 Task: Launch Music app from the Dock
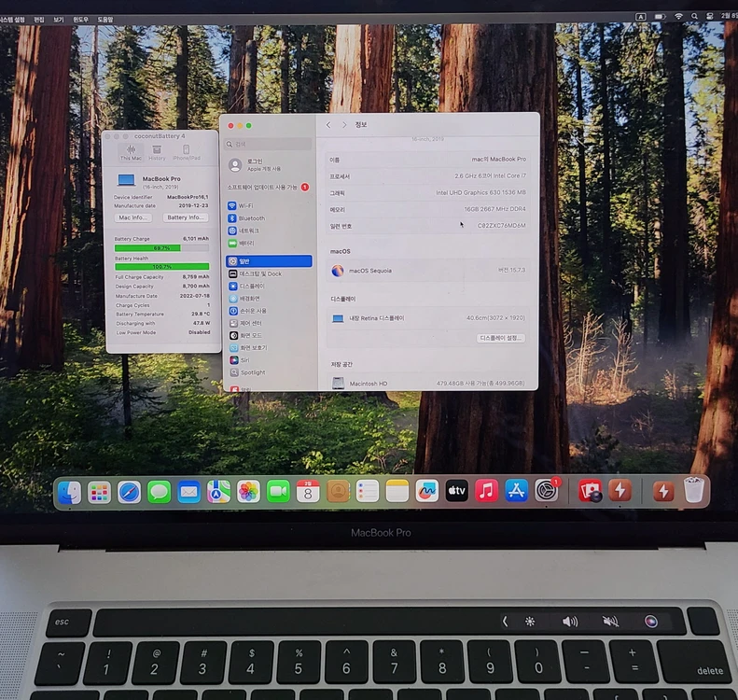tap(487, 491)
